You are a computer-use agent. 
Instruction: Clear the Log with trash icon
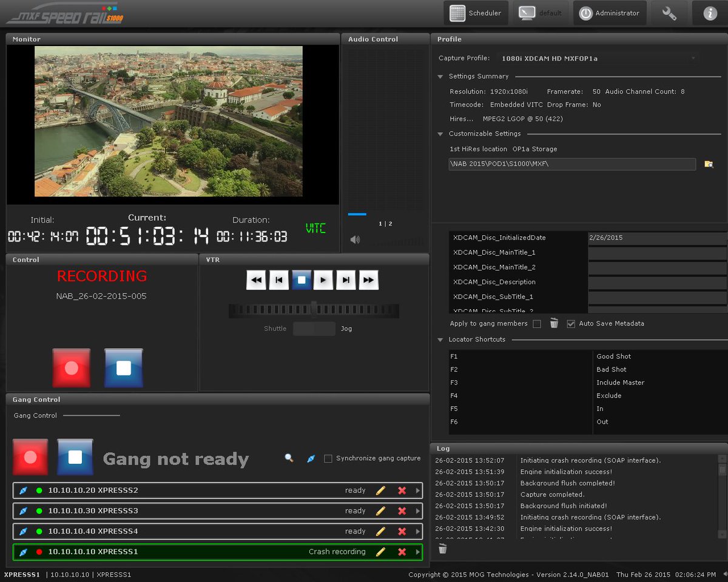[x=443, y=549]
